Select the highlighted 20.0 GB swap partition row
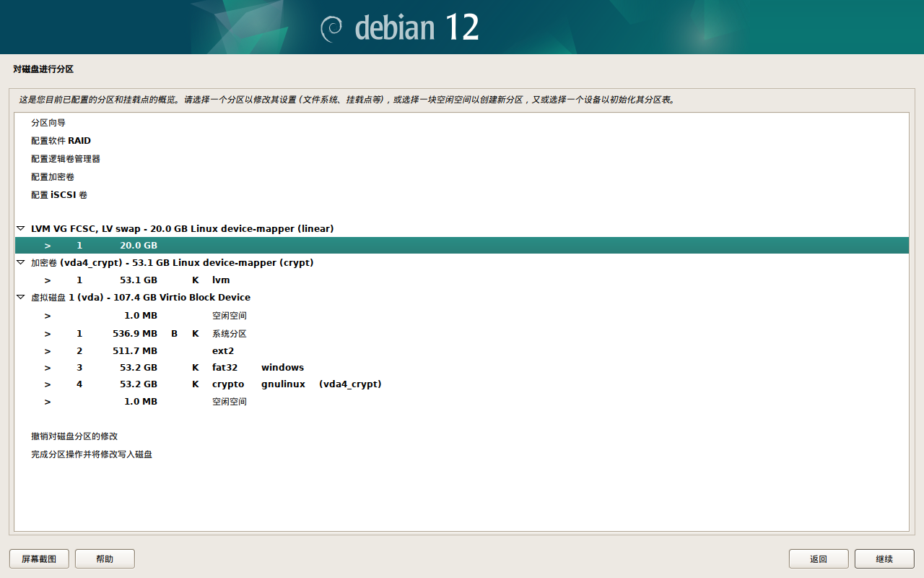The width and height of the screenshot is (924, 578). [462, 246]
